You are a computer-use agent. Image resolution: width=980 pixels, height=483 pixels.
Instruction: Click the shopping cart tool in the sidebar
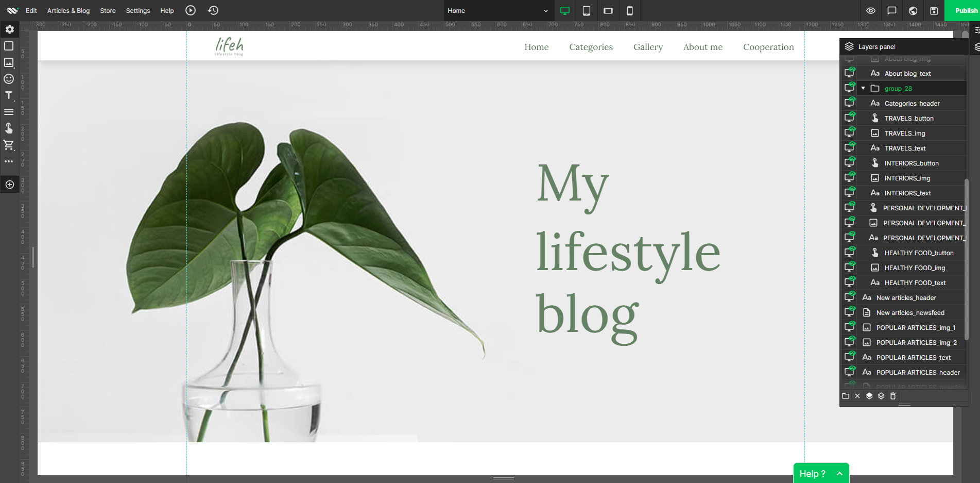coord(9,145)
